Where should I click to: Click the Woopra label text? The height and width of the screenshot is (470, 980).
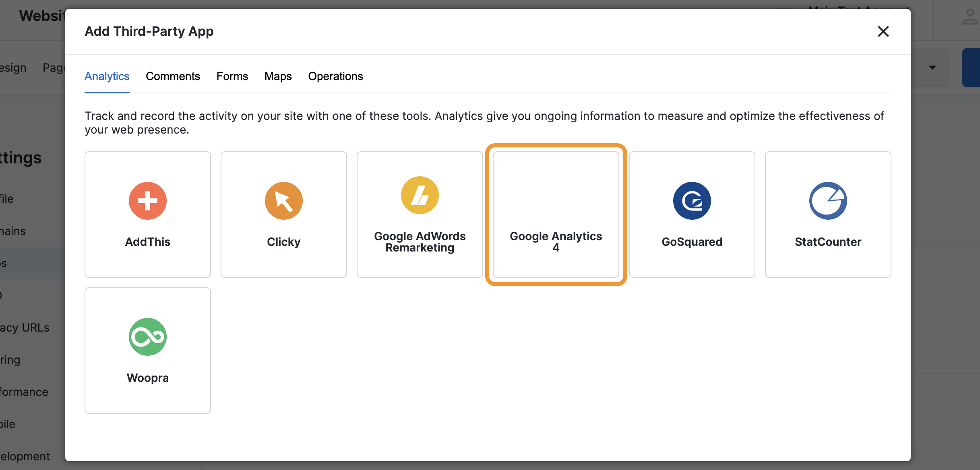pyautogui.click(x=148, y=378)
